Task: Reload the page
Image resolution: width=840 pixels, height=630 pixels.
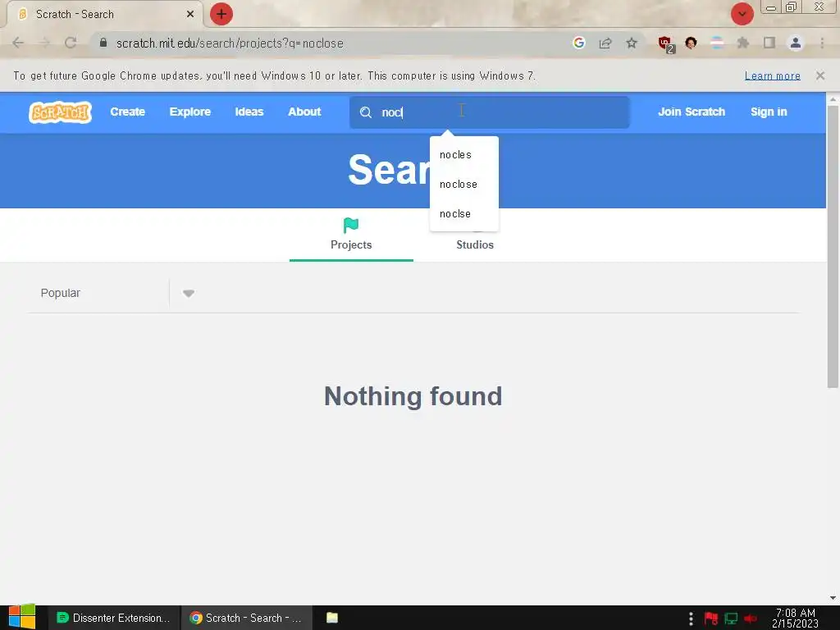Action: click(x=71, y=43)
